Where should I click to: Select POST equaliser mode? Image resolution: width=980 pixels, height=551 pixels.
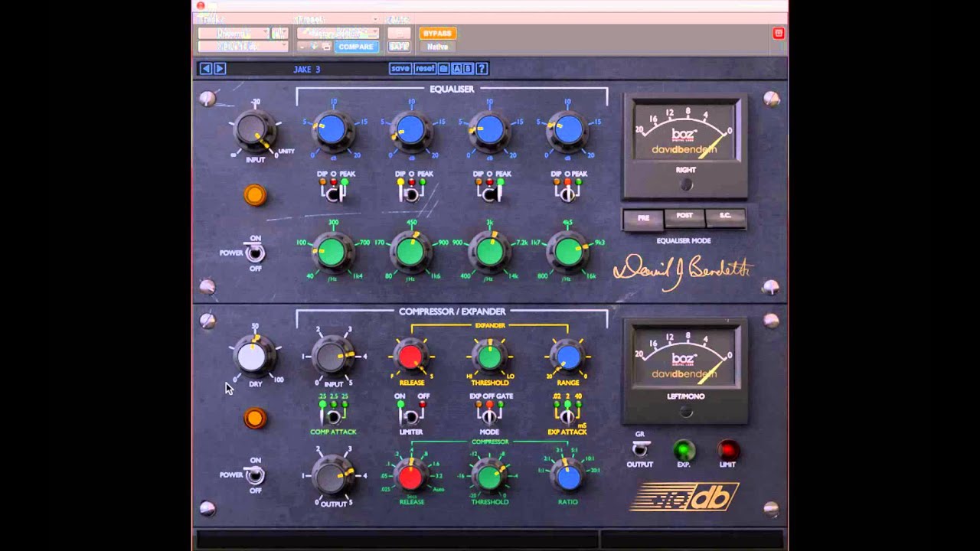(684, 217)
